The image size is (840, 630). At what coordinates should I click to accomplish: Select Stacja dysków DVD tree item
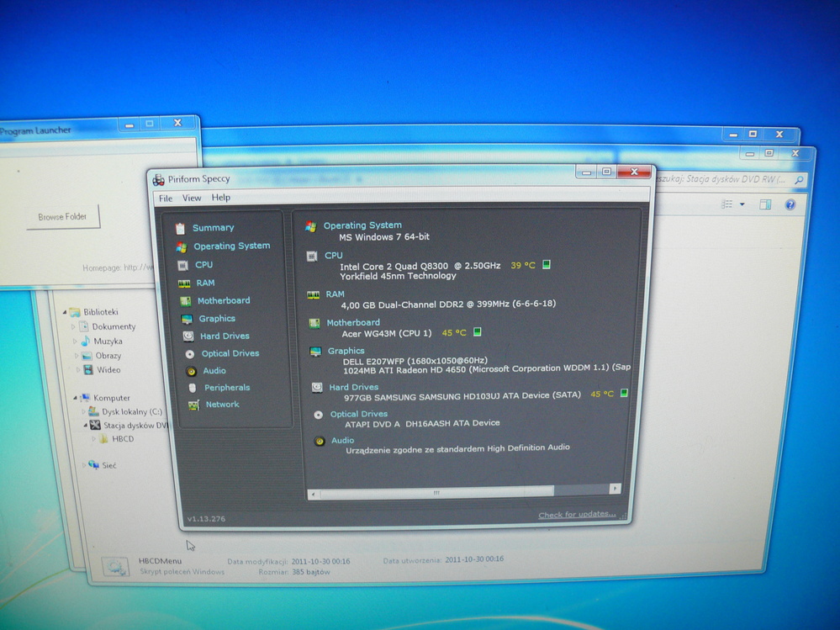coord(136,426)
